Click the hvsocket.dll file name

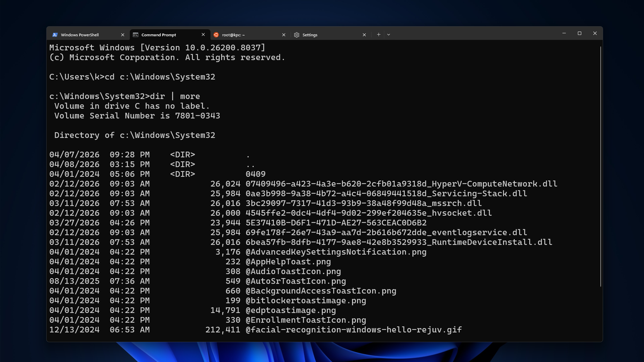pos(369,213)
